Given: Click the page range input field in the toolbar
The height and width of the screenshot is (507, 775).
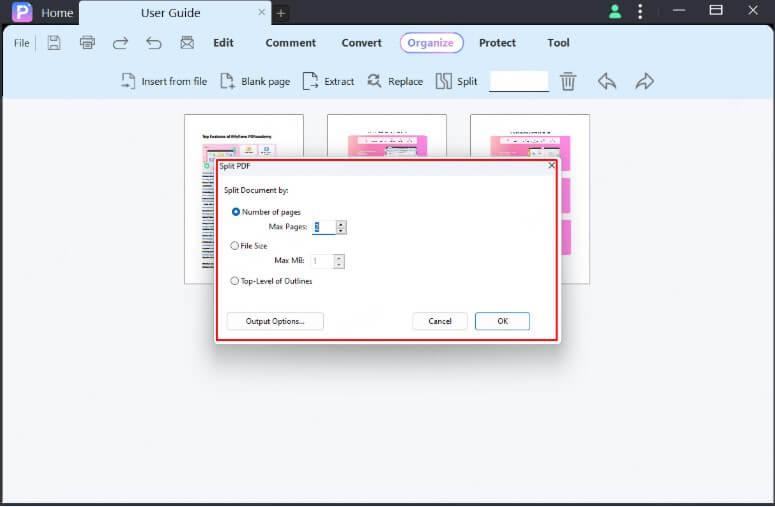Looking at the screenshot, I should [518, 81].
